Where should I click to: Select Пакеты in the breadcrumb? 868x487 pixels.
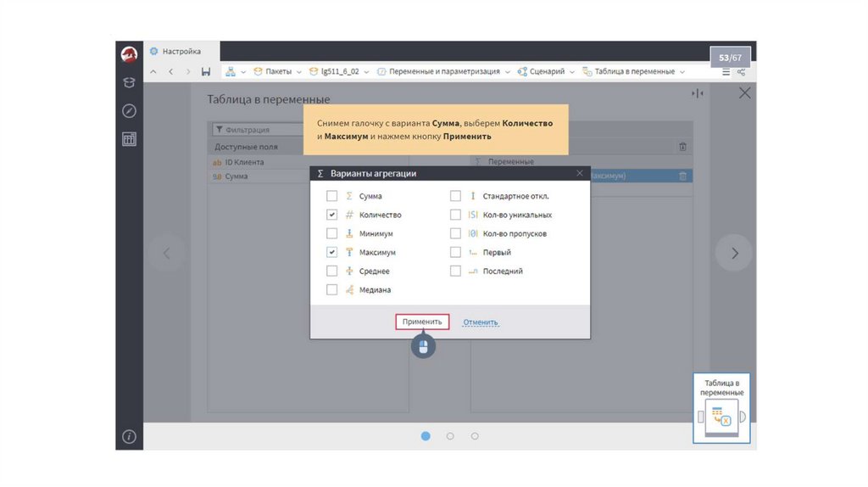(x=278, y=71)
